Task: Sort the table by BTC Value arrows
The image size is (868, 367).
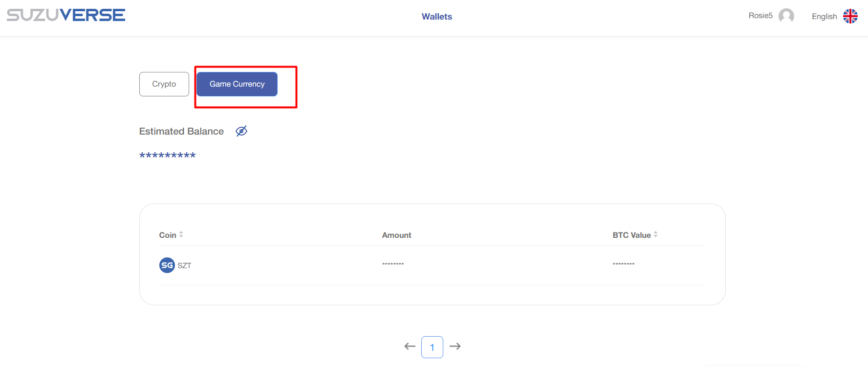Action: 655,235
